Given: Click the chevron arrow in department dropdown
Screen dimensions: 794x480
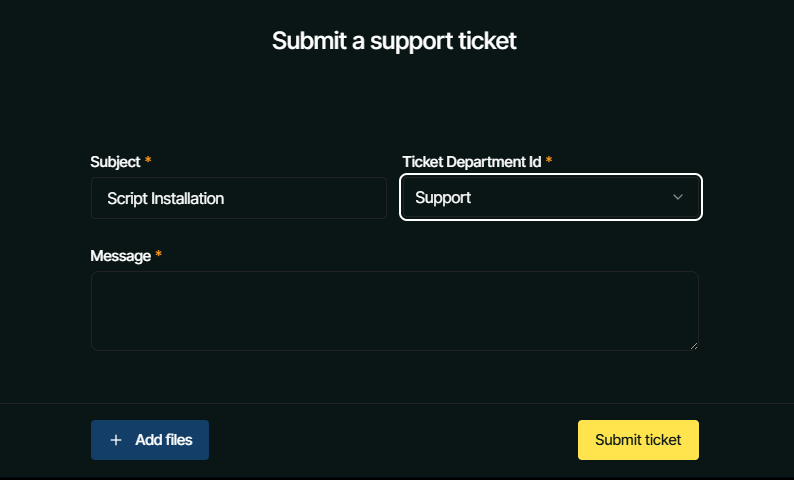Looking at the screenshot, I should coord(678,197).
